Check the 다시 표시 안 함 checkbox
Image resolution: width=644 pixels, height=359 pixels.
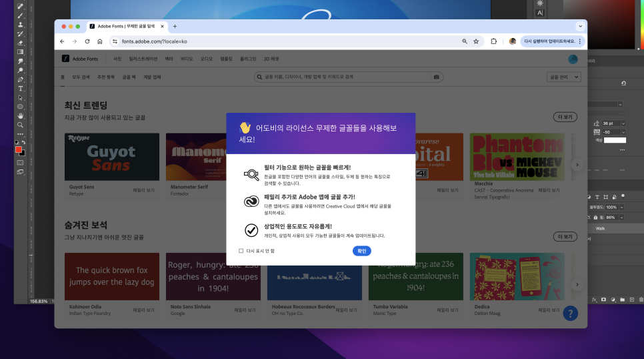[x=241, y=251]
